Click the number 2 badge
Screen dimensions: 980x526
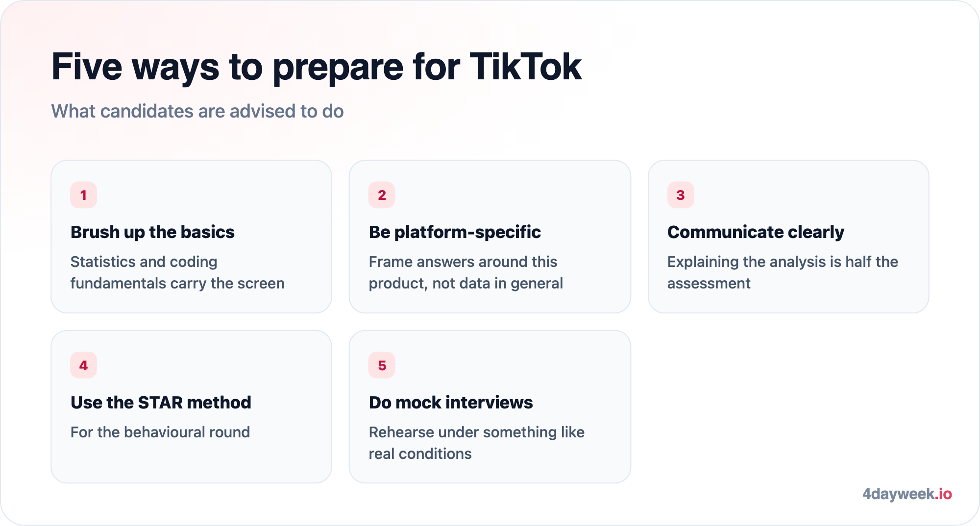pos(382,195)
